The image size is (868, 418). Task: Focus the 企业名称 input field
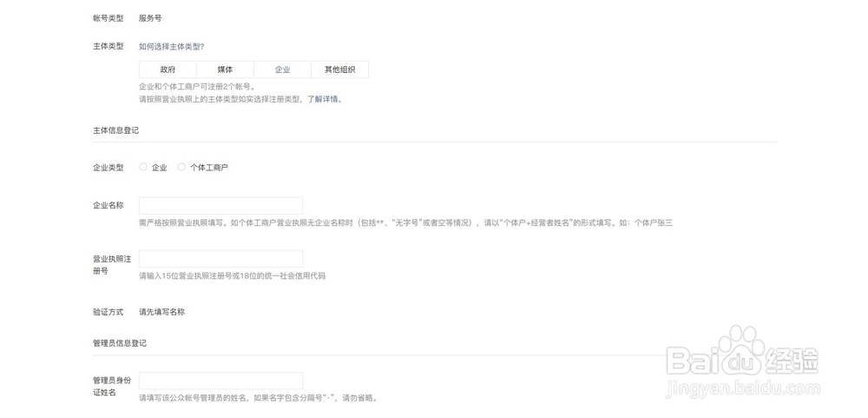click(x=220, y=206)
